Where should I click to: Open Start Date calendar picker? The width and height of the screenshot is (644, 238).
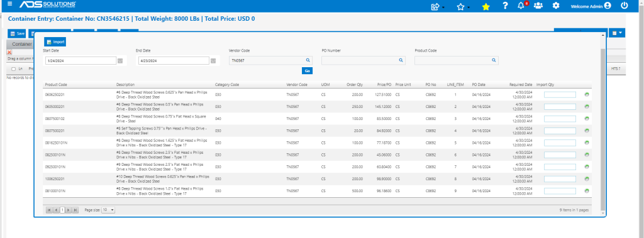point(120,61)
